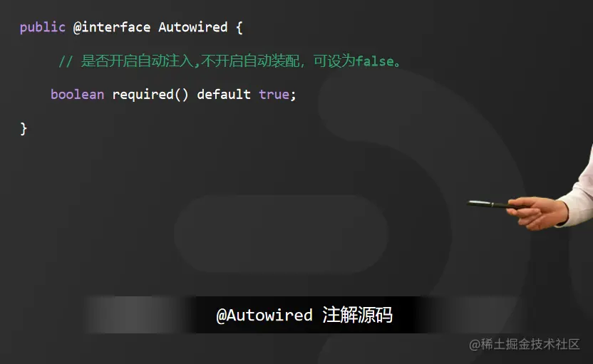Click the '注解源码' characters in the caption
The width and height of the screenshot is (593, 364).
(357, 315)
